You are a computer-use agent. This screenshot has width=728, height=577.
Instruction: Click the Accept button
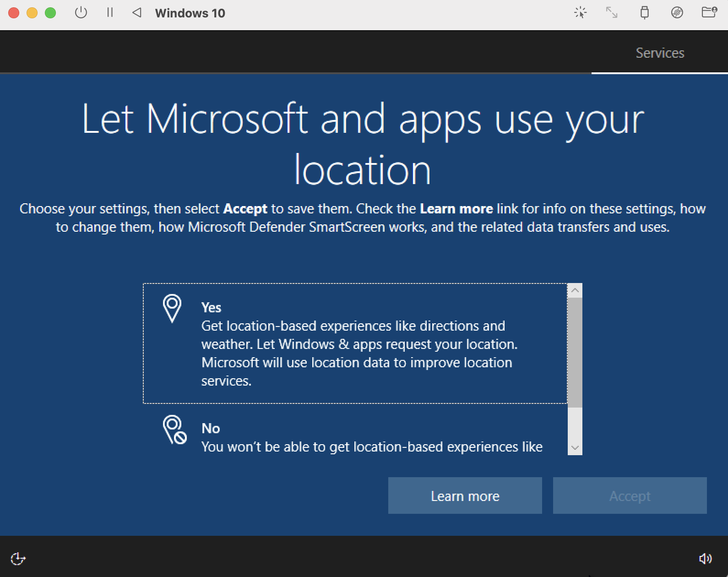630,495
